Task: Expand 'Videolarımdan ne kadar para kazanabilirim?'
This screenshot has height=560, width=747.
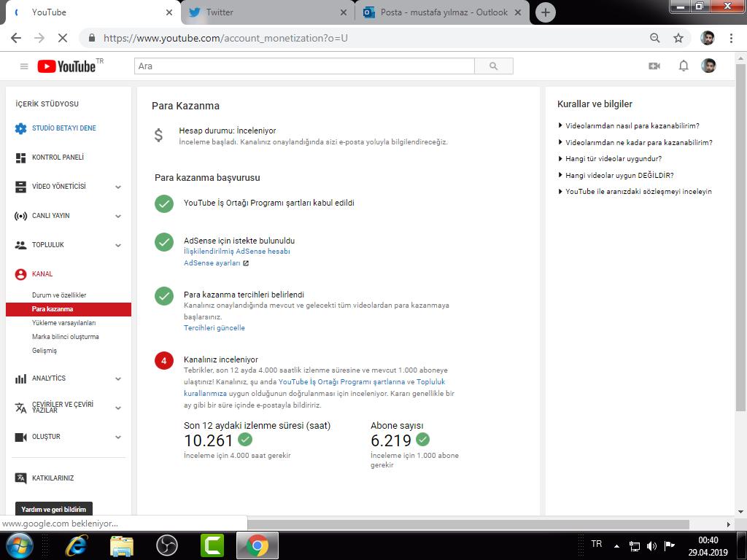Action: pyautogui.click(x=635, y=142)
